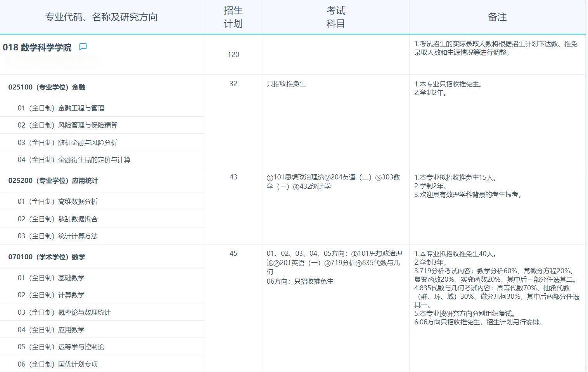Select direction 01（全日制）金融工程与管理
Screen dimensions: 588x372
(x=64, y=108)
